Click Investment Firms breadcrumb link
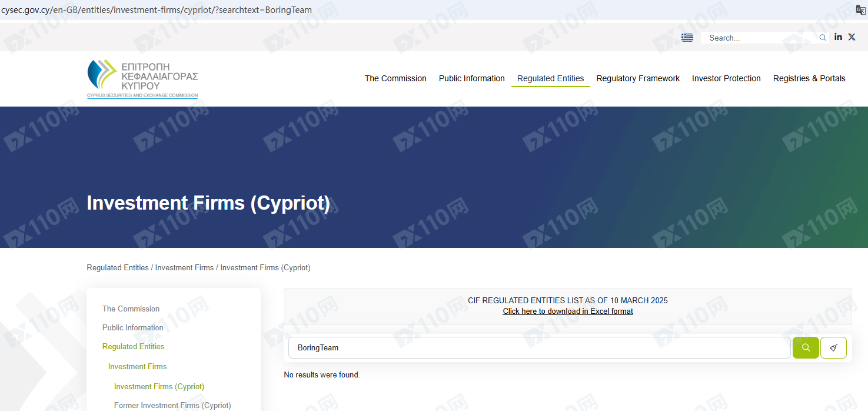Viewport: 868px width, 411px height. (184, 267)
